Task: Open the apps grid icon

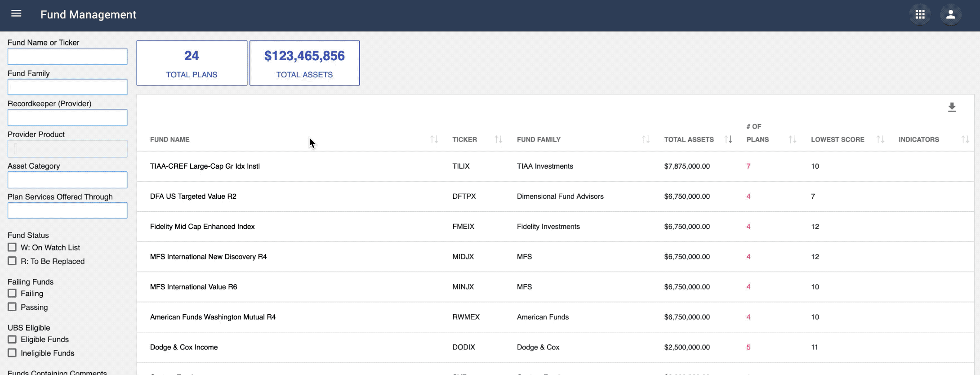Action: (920, 15)
